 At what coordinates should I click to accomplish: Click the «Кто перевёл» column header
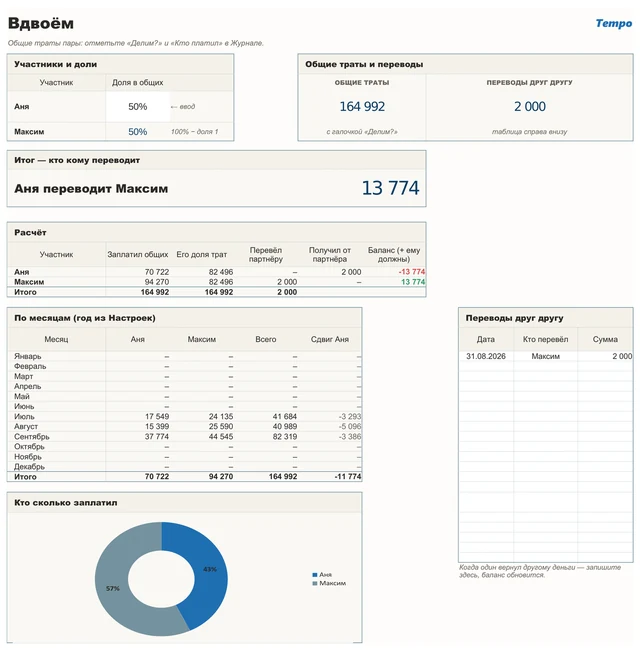pos(545,340)
